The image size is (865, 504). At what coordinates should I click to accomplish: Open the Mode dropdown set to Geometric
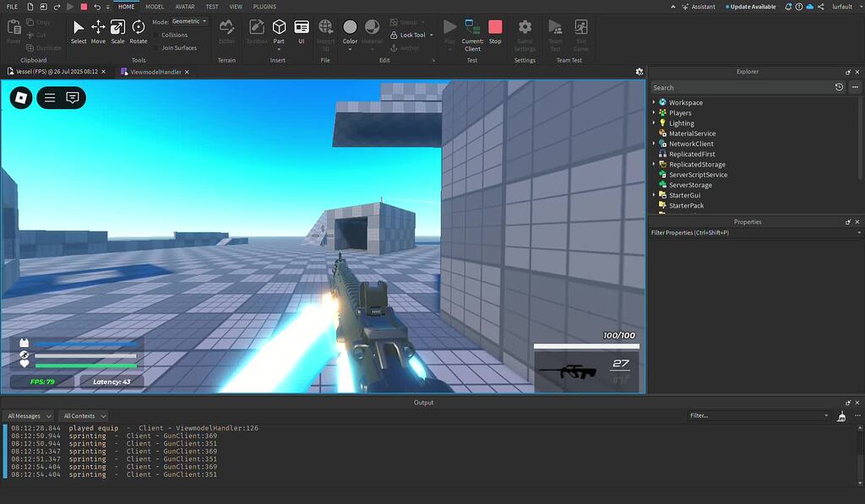click(187, 21)
